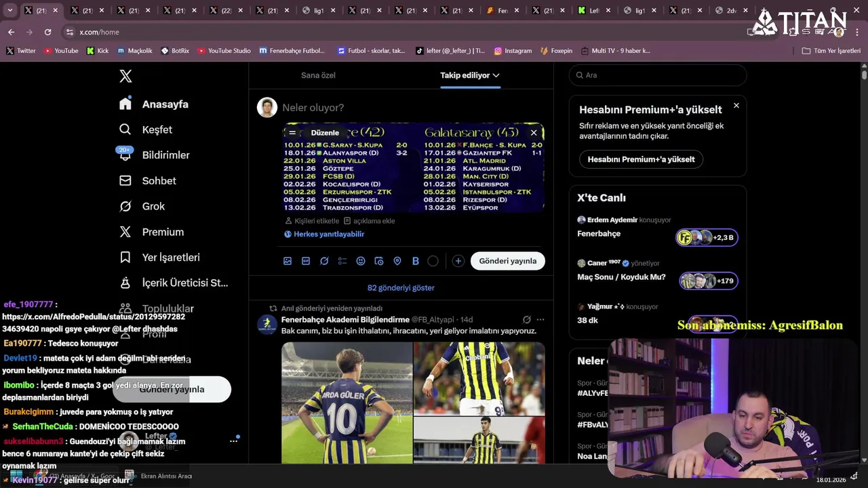Click the browser reload button
Image resolution: width=868 pixels, height=488 pixels.
pyautogui.click(x=47, y=32)
